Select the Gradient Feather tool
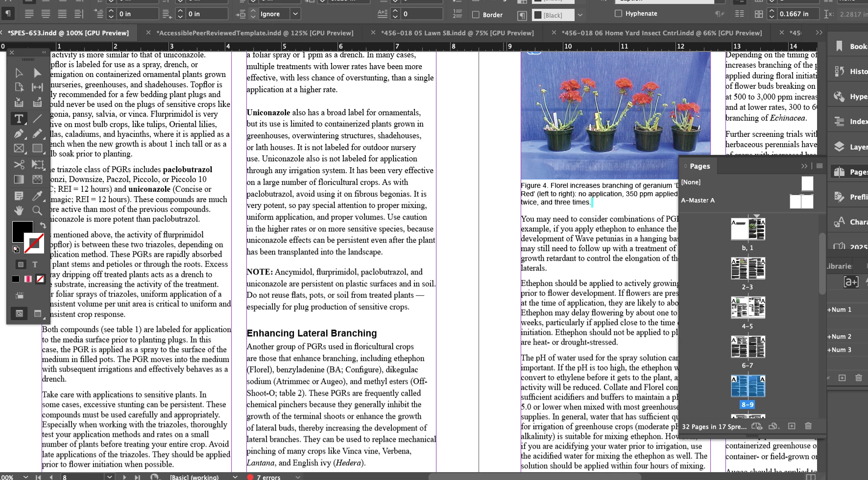 pyautogui.click(x=37, y=179)
